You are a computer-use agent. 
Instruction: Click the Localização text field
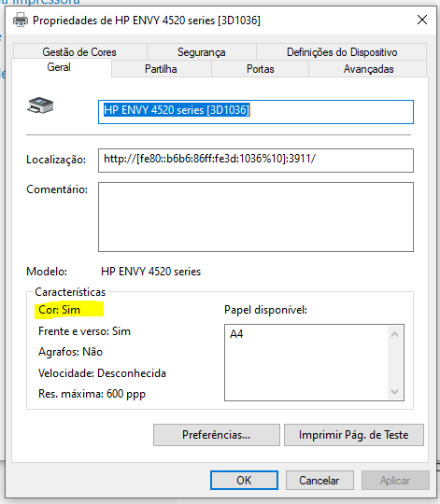256,161
